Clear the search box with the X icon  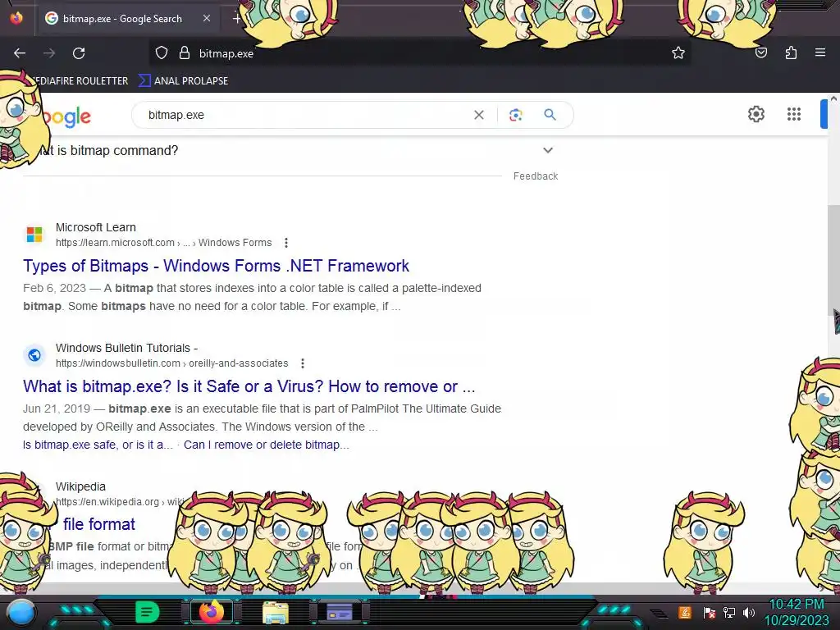[479, 115]
